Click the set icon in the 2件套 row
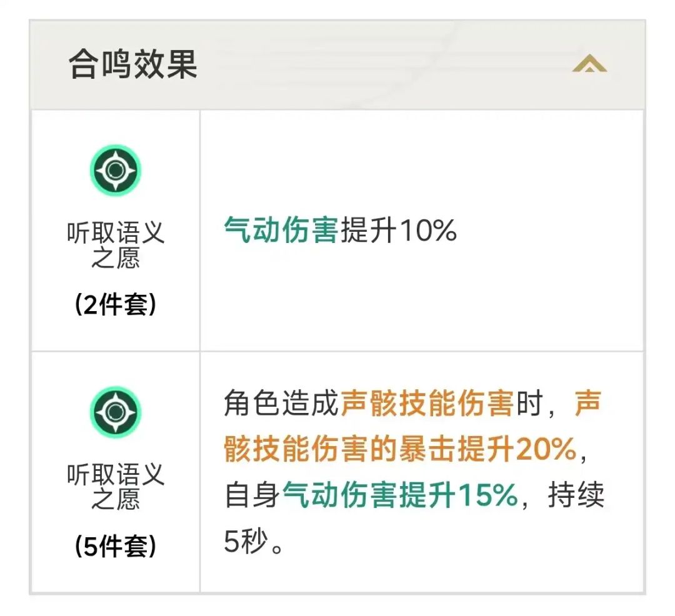Image resolution: width=675 pixels, height=616 pixels. (x=116, y=170)
